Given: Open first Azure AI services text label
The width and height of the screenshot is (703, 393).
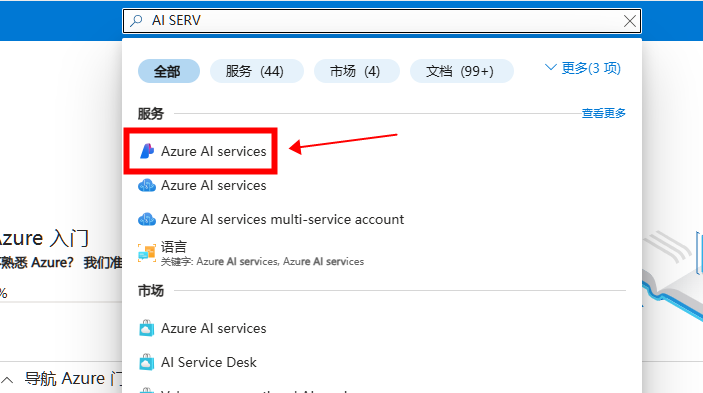Looking at the screenshot, I should tap(213, 151).
